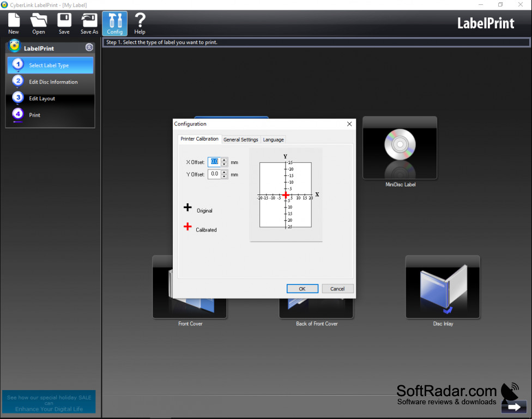Go to step 2 Edit Disc Information
532x419 pixels.
tap(50, 82)
